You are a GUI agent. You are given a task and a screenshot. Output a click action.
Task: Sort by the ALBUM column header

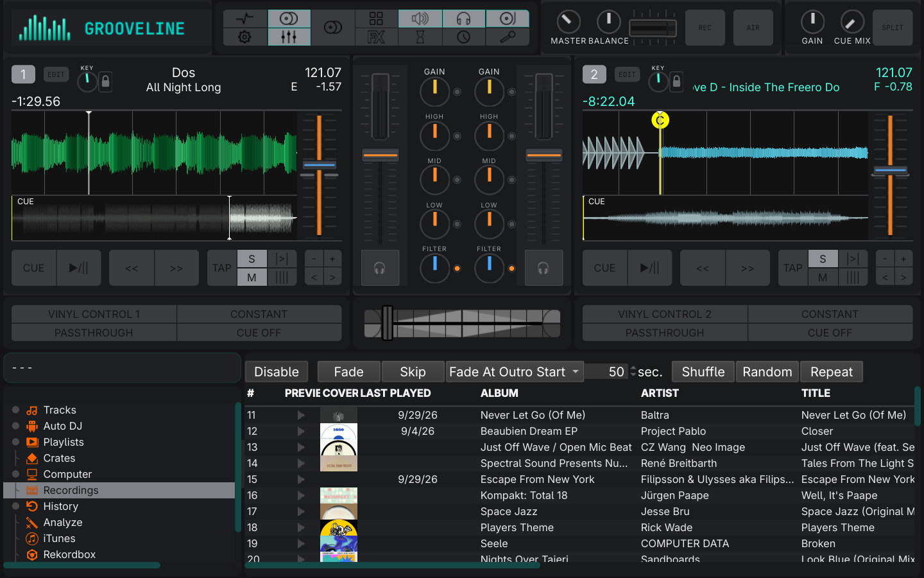tap(499, 393)
